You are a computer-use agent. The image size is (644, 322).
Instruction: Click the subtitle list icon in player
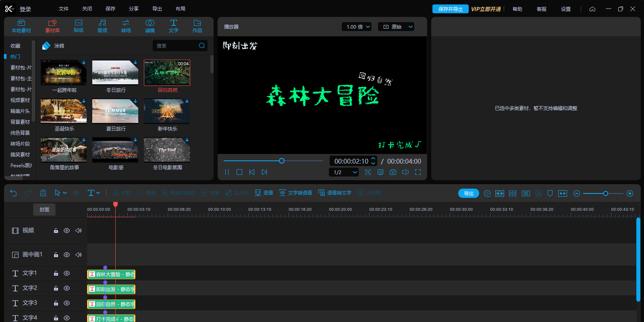[x=380, y=172]
